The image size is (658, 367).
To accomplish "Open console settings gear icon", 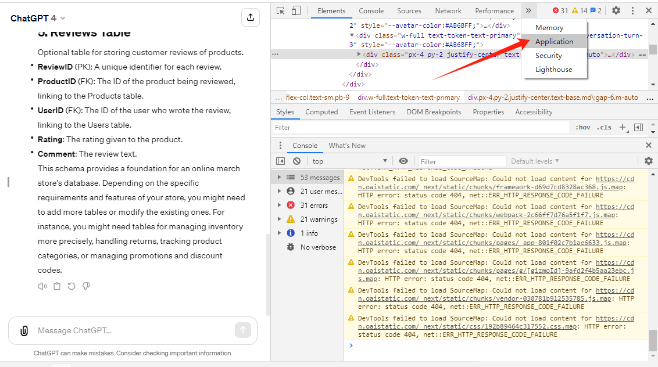I will pos(648,161).
